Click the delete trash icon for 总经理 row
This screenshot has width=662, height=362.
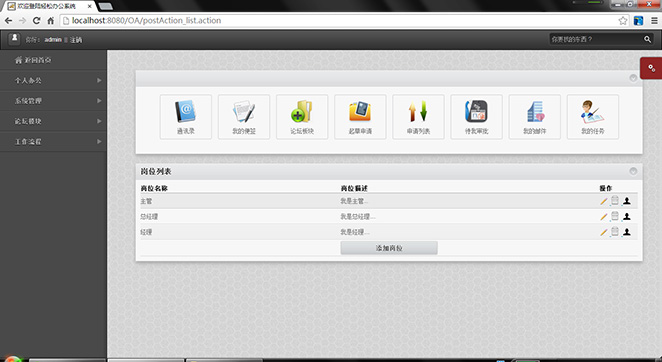click(615, 216)
